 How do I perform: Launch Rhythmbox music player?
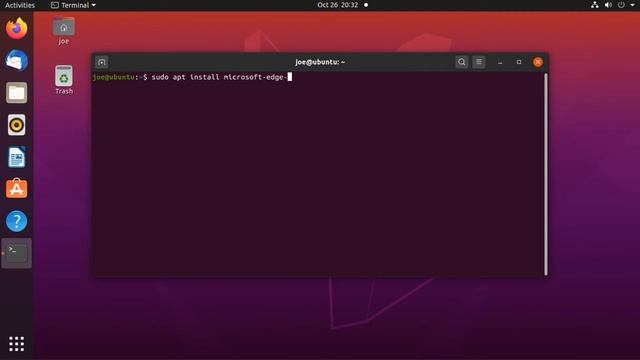(16, 125)
